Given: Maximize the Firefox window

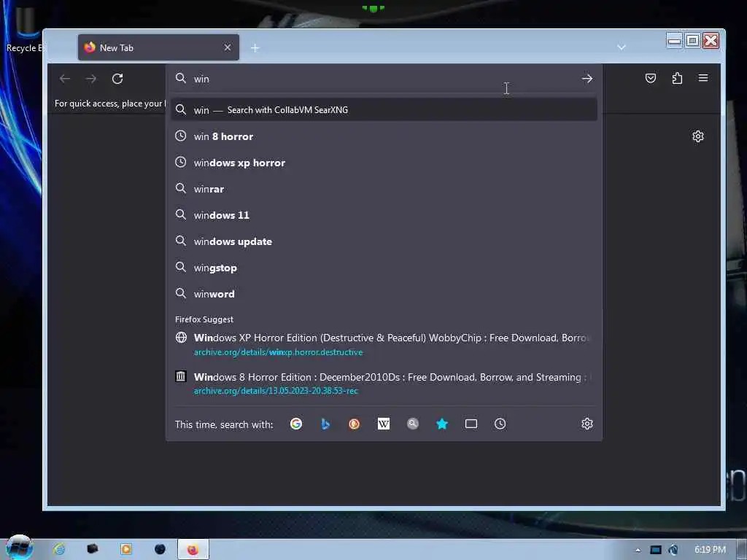Looking at the screenshot, I should pos(692,41).
